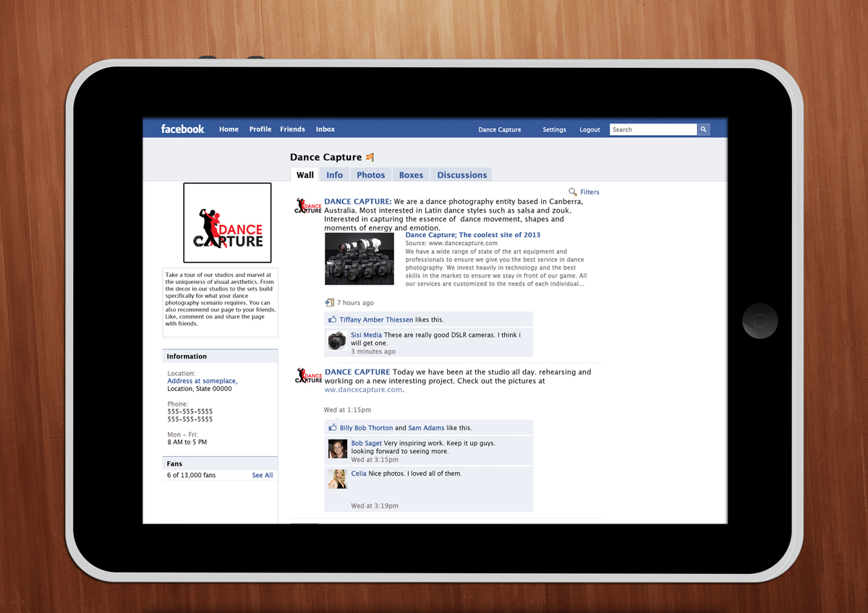Click See All fans link
The width and height of the screenshot is (868, 613).
(x=263, y=476)
